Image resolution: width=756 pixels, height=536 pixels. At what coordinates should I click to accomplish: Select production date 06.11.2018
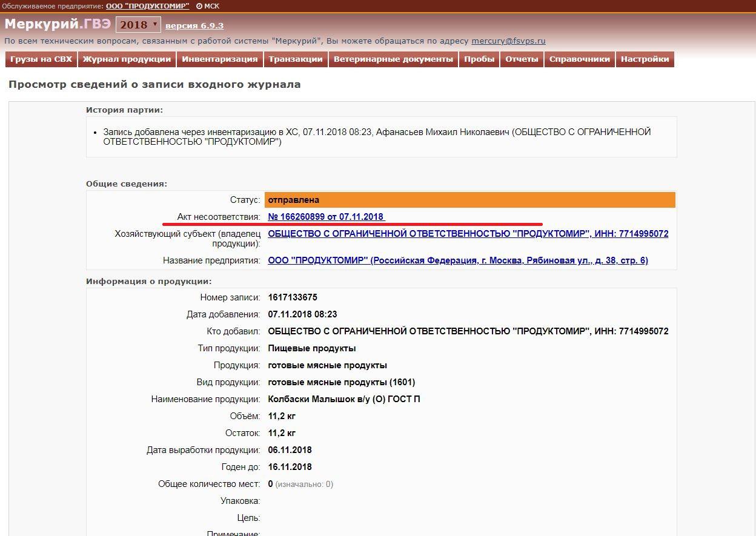click(x=290, y=450)
